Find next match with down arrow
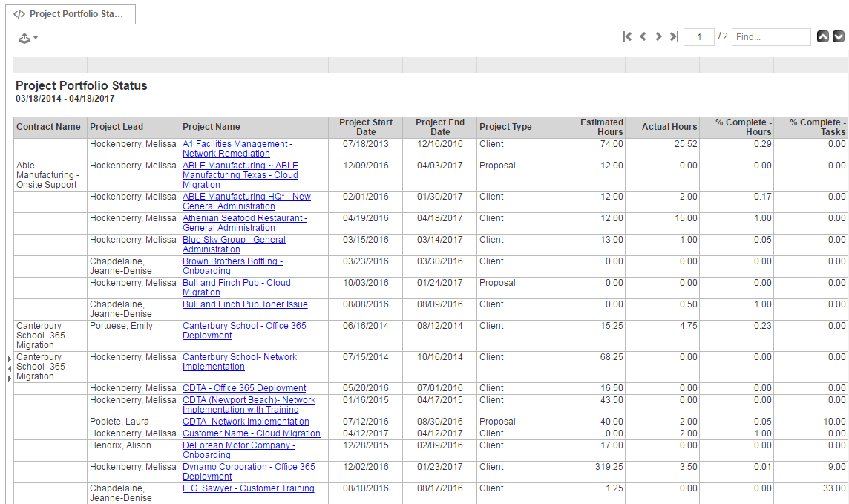 click(839, 36)
